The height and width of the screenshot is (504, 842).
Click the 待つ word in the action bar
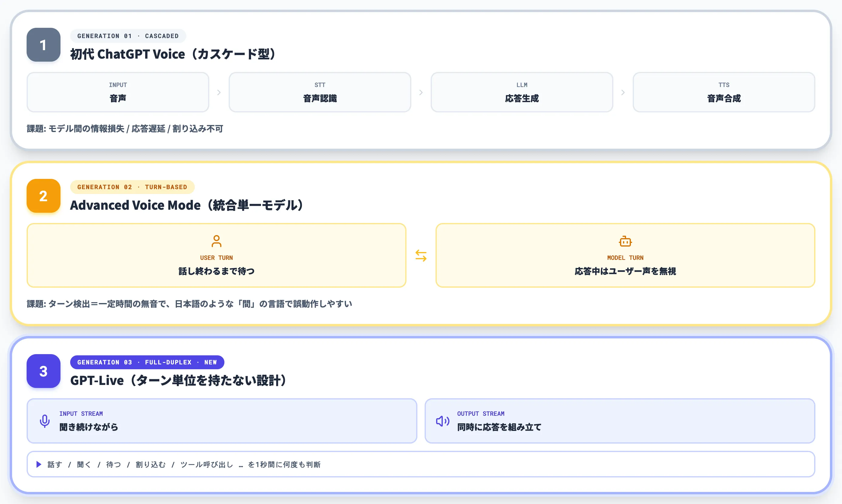pyautogui.click(x=113, y=464)
